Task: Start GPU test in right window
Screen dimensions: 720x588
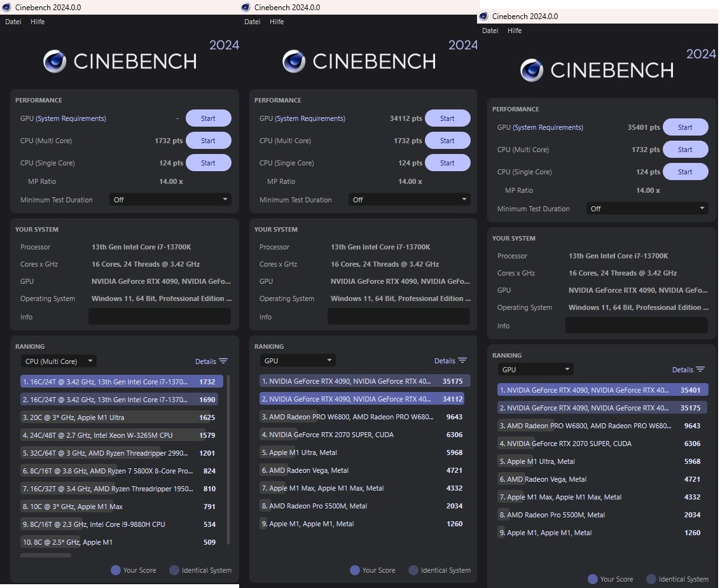Action: tap(686, 127)
